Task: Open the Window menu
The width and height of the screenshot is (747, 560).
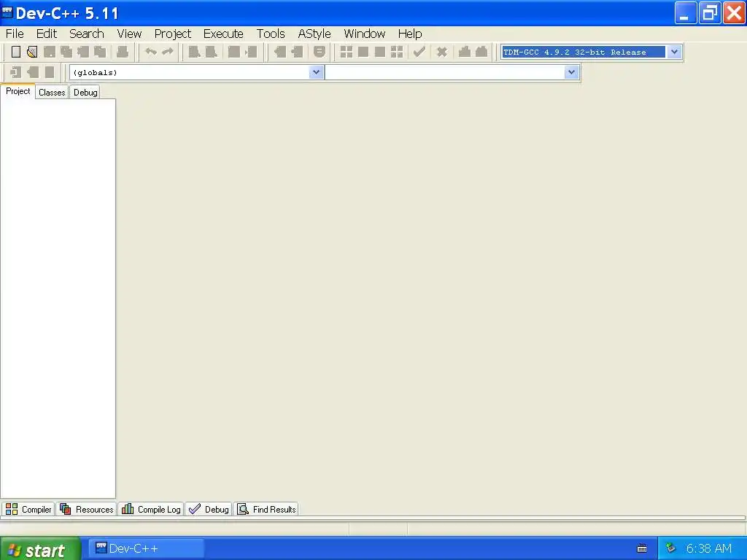Action: click(x=365, y=34)
